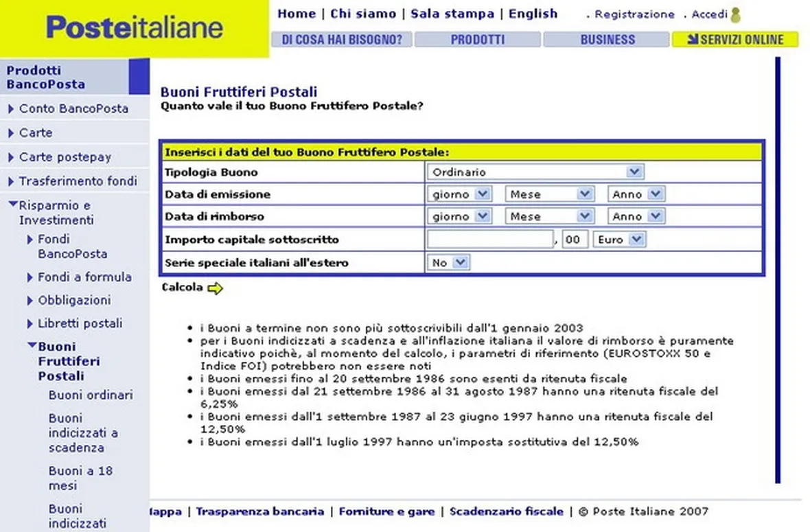Expand Carte postepay in sidebar

(x=65, y=157)
